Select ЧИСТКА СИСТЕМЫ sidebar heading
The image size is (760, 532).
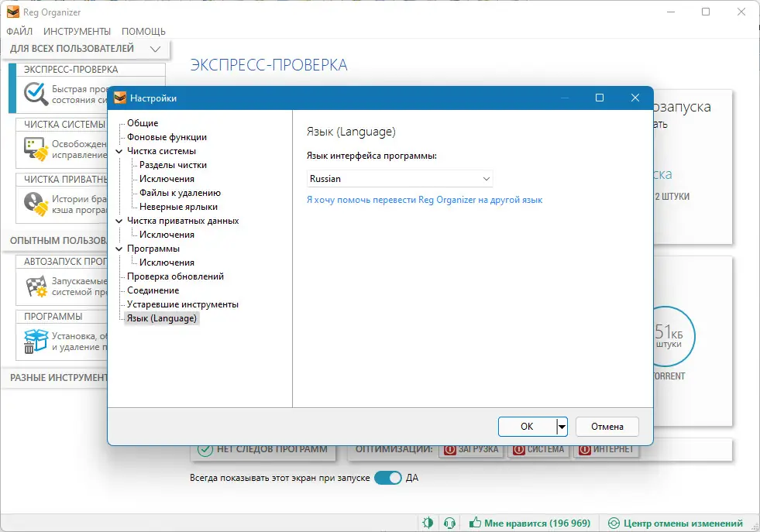pos(64,125)
